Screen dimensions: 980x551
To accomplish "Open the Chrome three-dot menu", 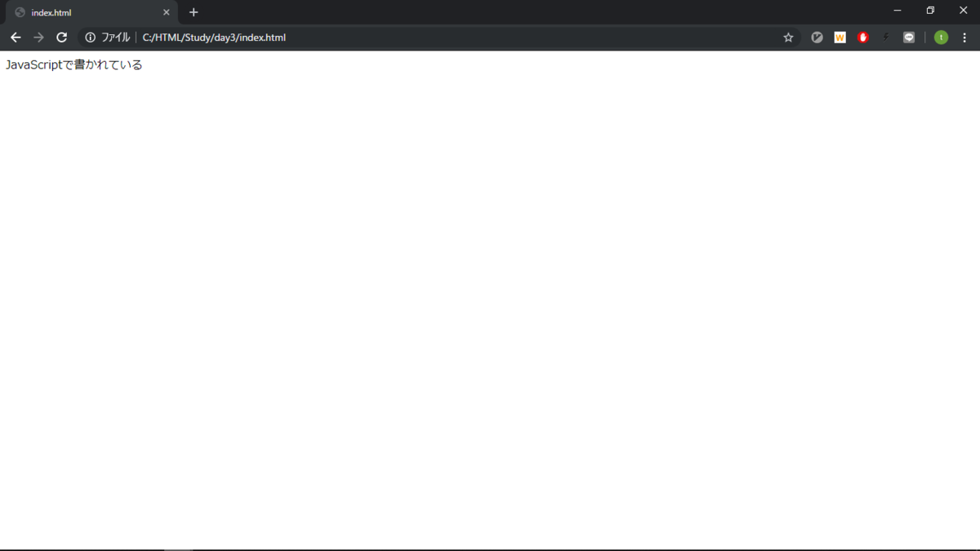I will coord(964,38).
